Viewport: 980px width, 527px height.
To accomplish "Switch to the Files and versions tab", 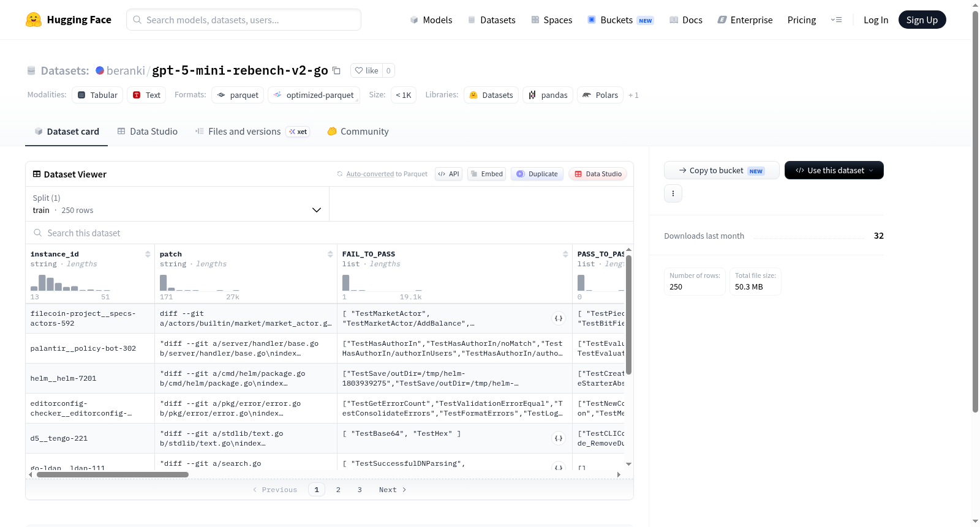I will 252,131.
